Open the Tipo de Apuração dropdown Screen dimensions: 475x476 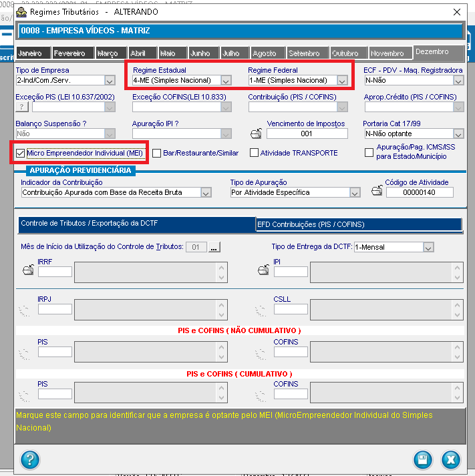355,193
